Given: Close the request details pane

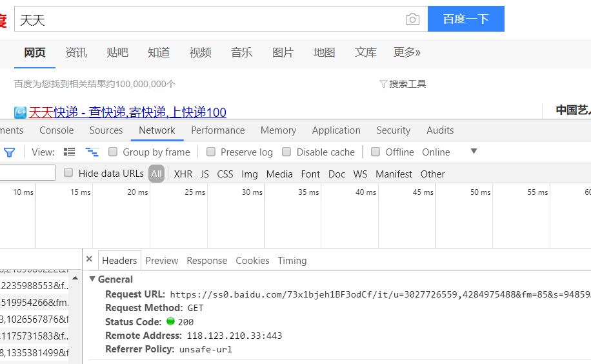Looking at the screenshot, I should pos(89,259).
